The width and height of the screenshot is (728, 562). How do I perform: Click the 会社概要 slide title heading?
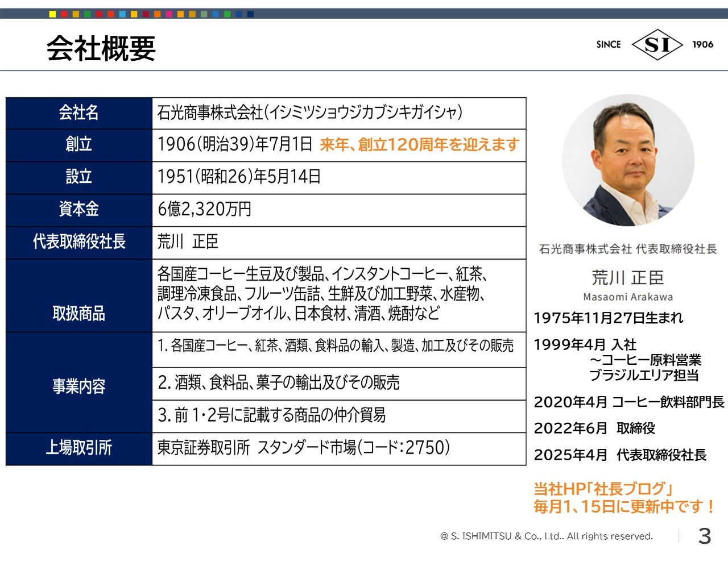tap(102, 48)
